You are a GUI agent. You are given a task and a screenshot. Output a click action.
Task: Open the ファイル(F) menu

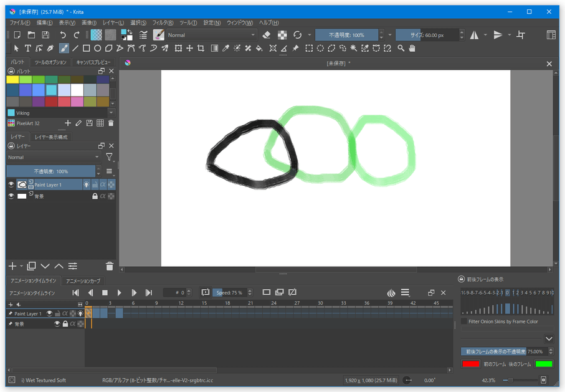tap(20, 22)
